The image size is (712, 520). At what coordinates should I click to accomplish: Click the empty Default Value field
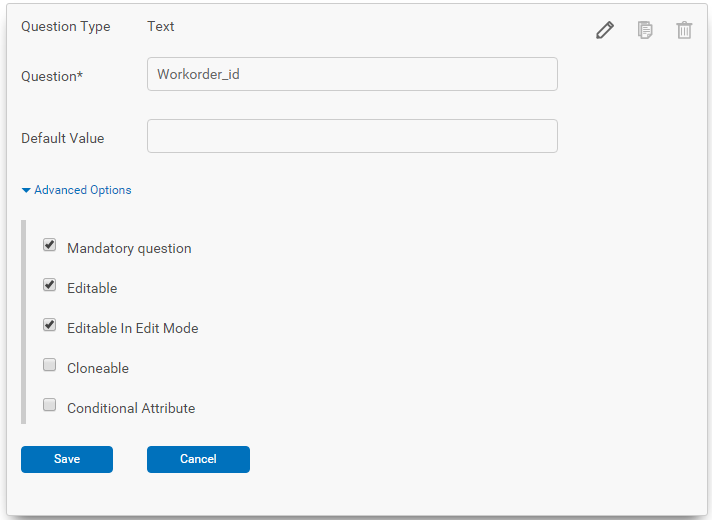pos(352,136)
